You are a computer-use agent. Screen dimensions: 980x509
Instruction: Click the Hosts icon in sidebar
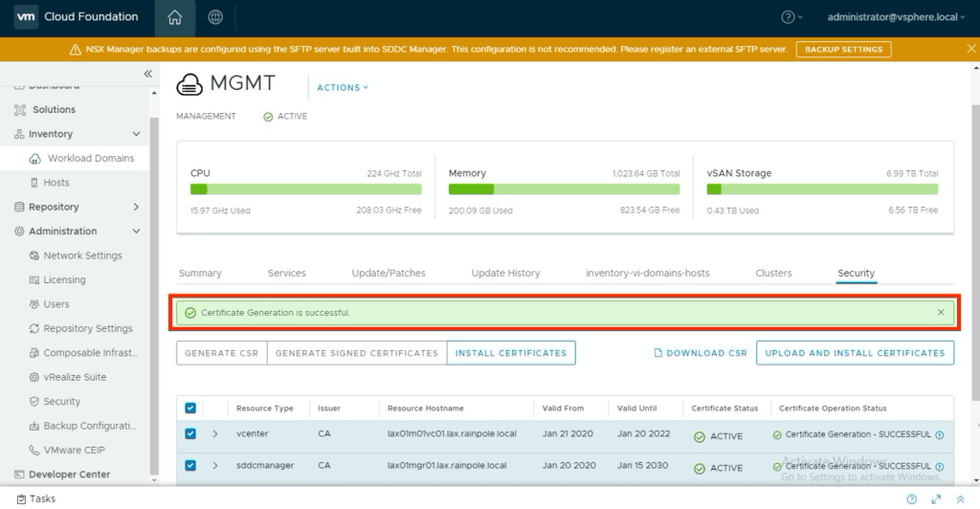click(35, 183)
